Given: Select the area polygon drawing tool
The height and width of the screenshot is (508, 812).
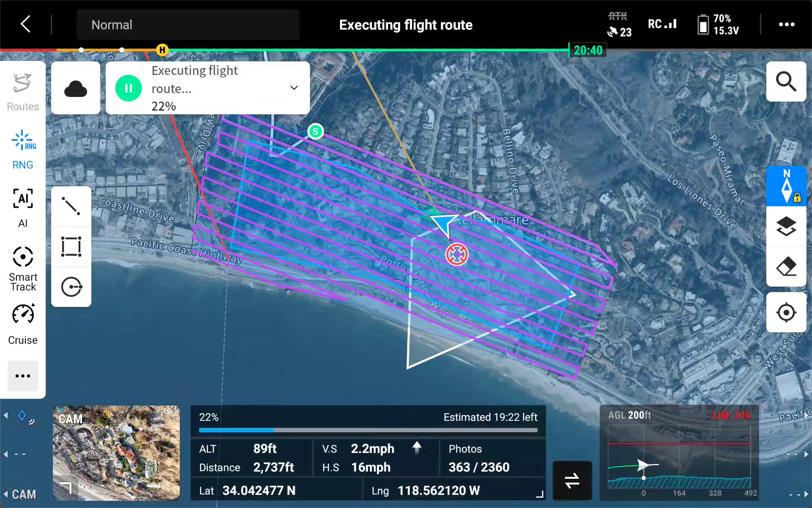Looking at the screenshot, I should pos(71,246).
